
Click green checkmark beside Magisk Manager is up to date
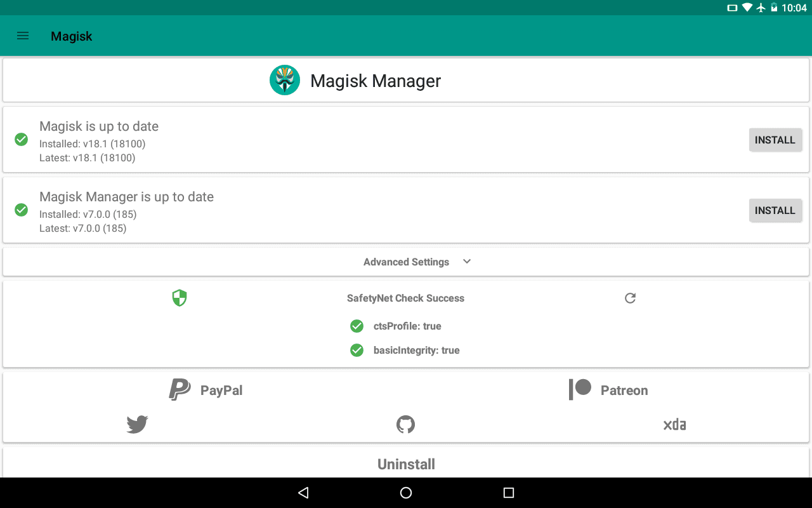(x=21, y=210)
